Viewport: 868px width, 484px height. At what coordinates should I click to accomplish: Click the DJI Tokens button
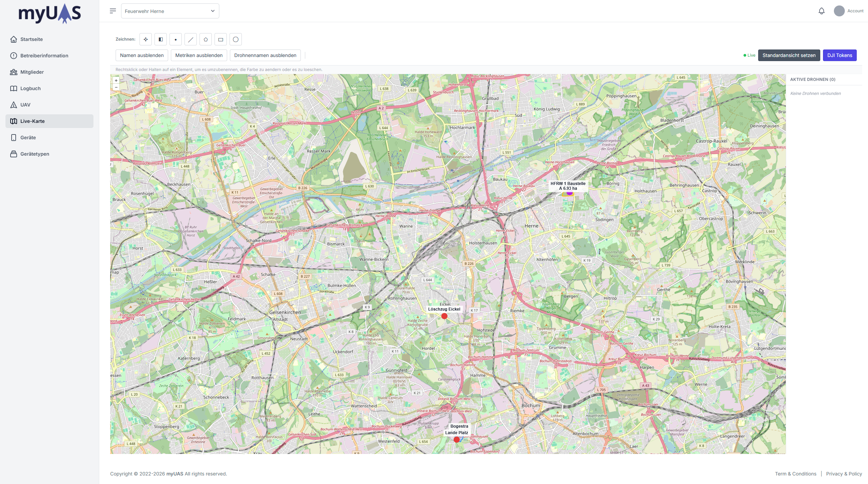[839, 55]
